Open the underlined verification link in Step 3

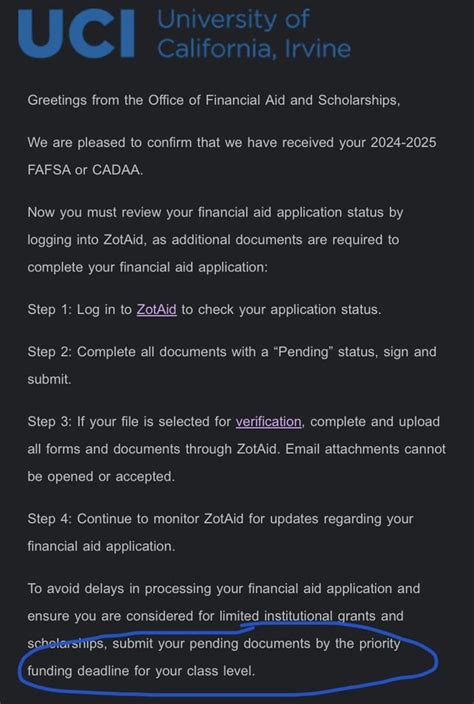coord(268,422)
